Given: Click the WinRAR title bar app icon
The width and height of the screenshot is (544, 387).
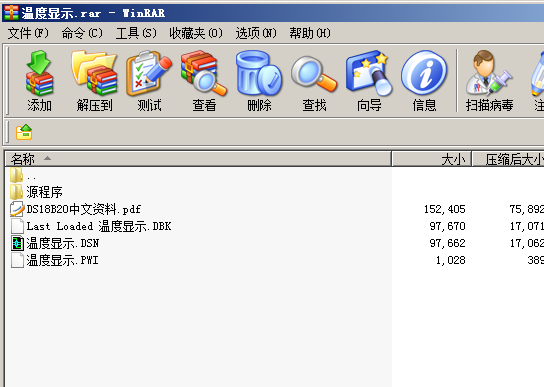Looking at the screenshot, I should (x=11, y=13).
